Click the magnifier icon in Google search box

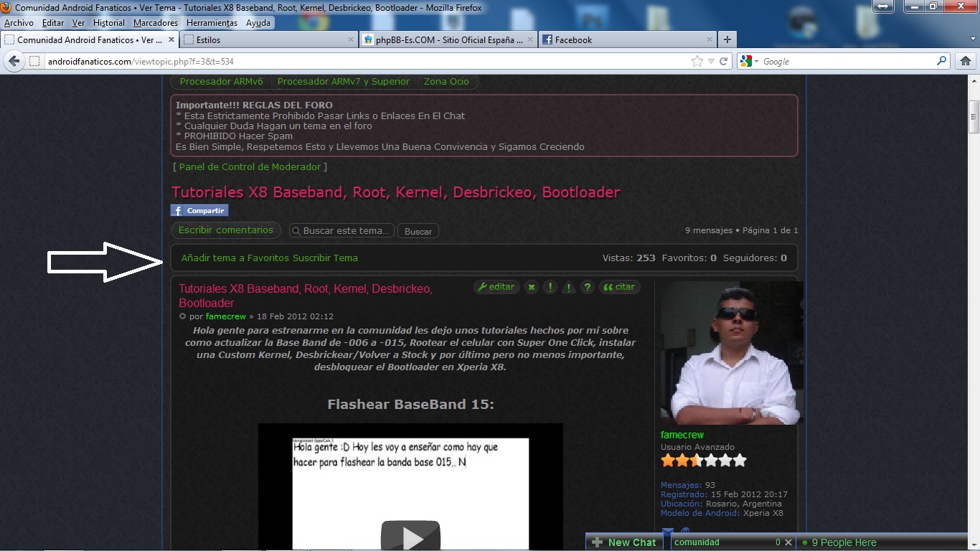click(942, 62)
